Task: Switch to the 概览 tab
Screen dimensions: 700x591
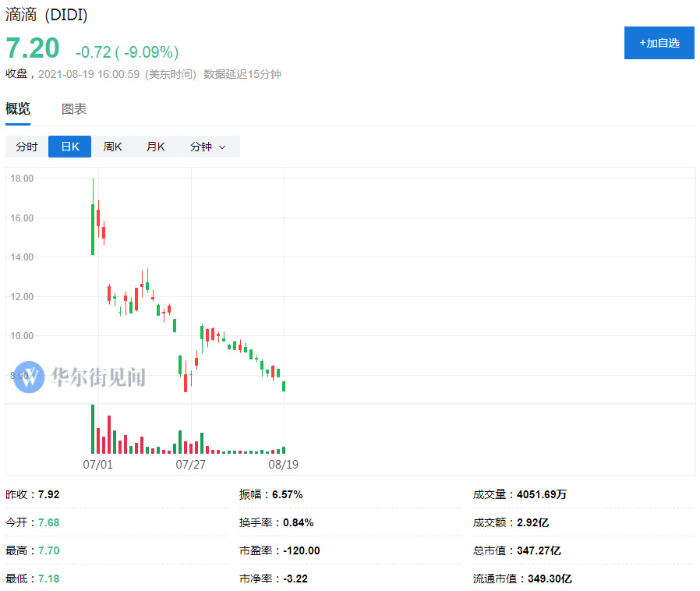Action: 18,109
